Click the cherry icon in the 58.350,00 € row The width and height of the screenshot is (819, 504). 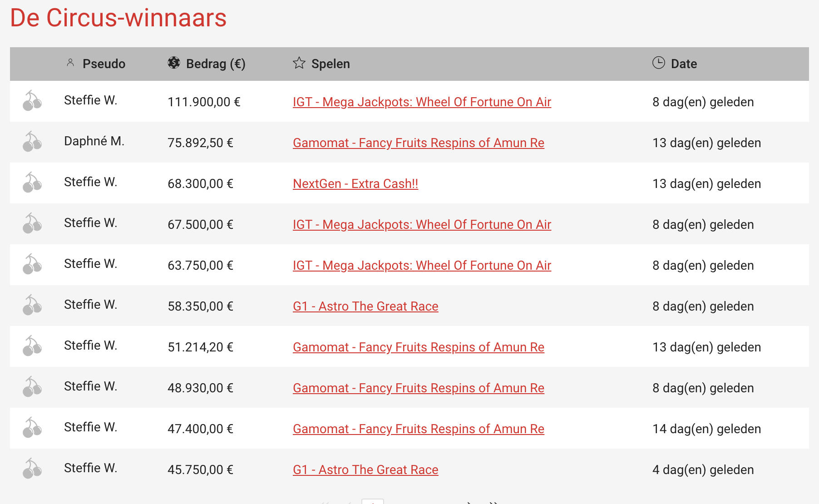pyautogui.click(x=32, y=305)
